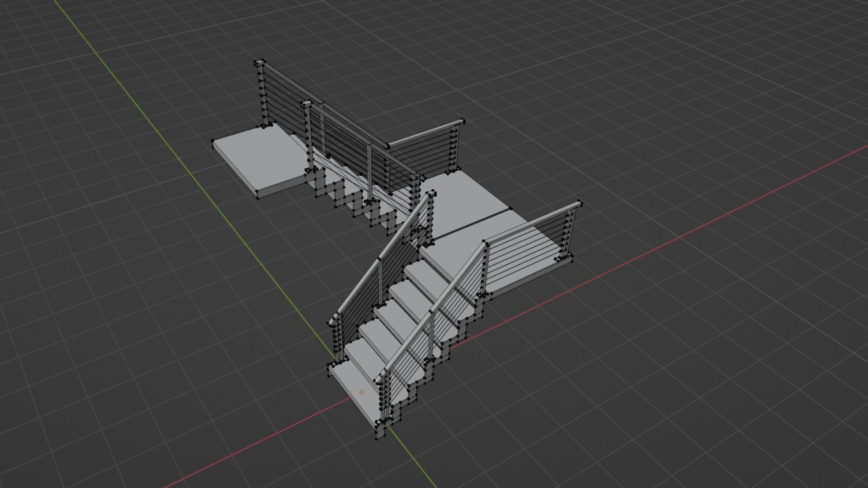The width and height of the screenshot is (868, 488).
Task: Select the handrail on the far-right landing railing
Action: click(x=533, y=223)
